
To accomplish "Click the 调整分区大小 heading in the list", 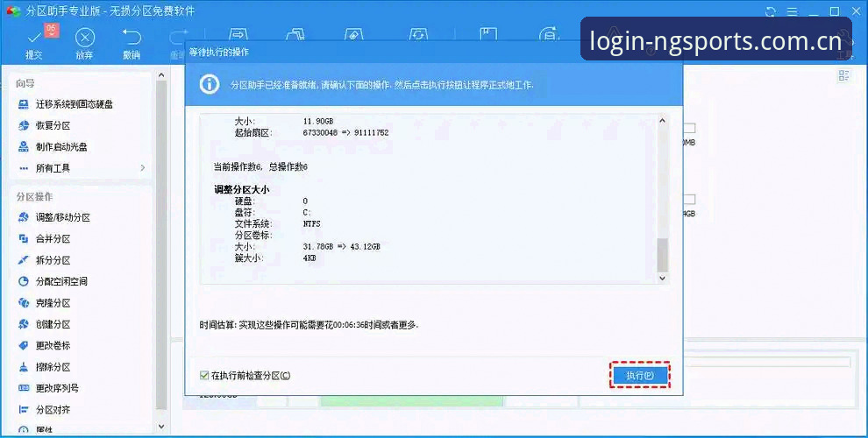I will [242, 190].
